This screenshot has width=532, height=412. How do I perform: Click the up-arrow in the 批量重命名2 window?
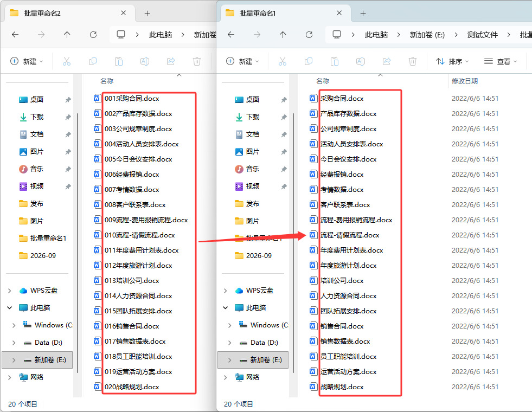tap(67, 35)
